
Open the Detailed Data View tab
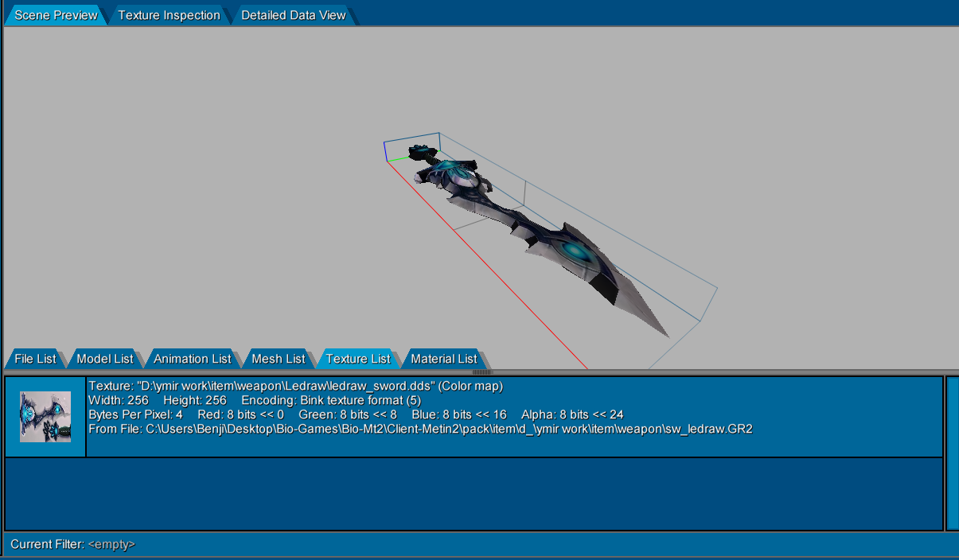pos(294,15)
